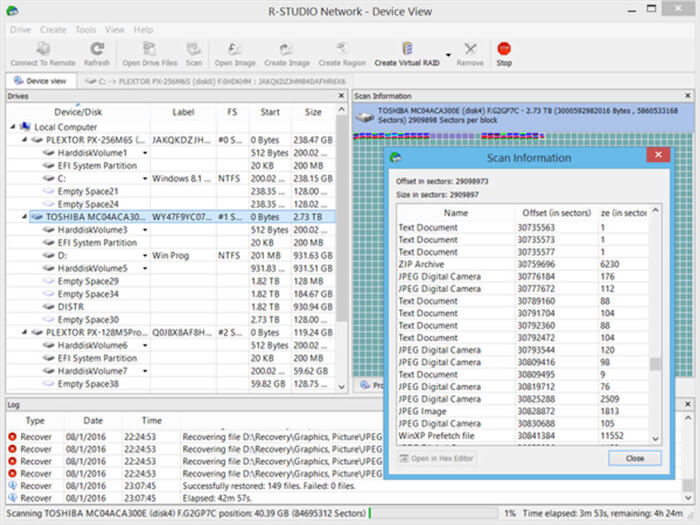Image resolution: width=700 pixels, height=525 pixels.
Task: Close the Scan Information dialog with red X
Action: click(658, 154)
